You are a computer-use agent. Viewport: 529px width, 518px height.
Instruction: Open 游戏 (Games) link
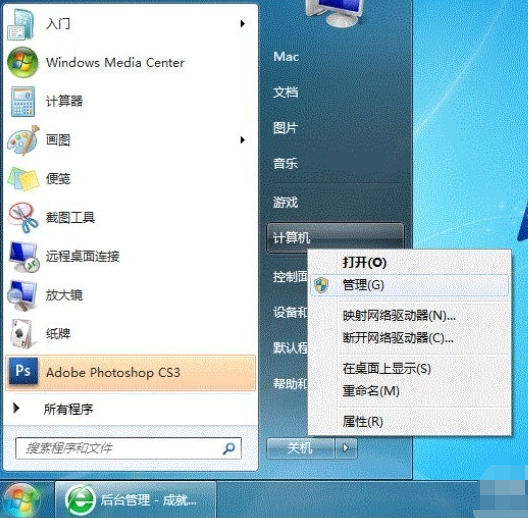point(285,202)
